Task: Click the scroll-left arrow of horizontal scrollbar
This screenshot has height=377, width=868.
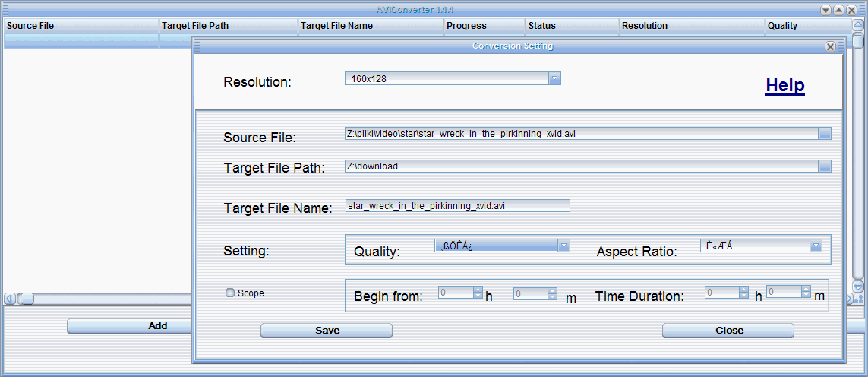Action: (9, 299)
